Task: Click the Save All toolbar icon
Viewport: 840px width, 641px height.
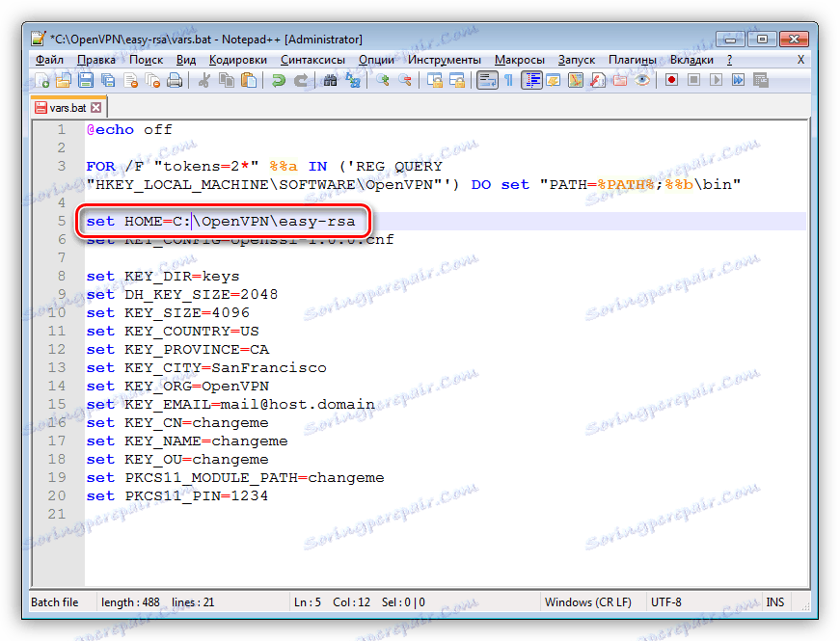Action: pos(108,81)
